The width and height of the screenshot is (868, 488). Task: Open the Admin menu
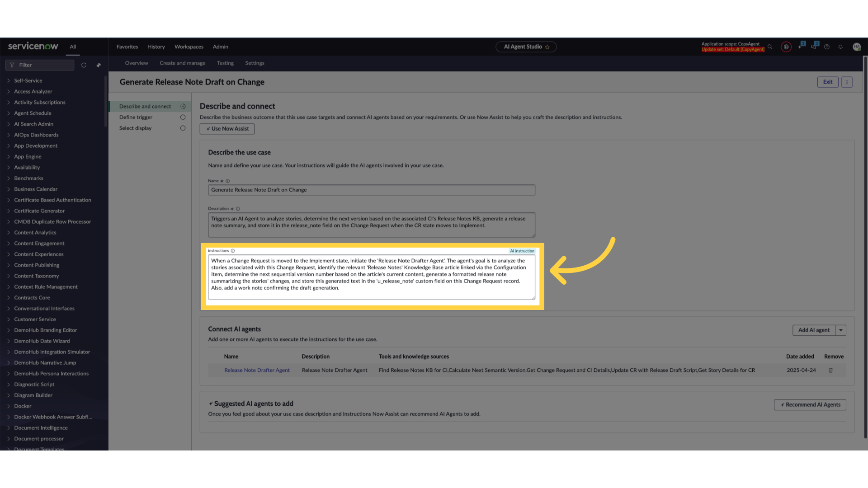221,47
